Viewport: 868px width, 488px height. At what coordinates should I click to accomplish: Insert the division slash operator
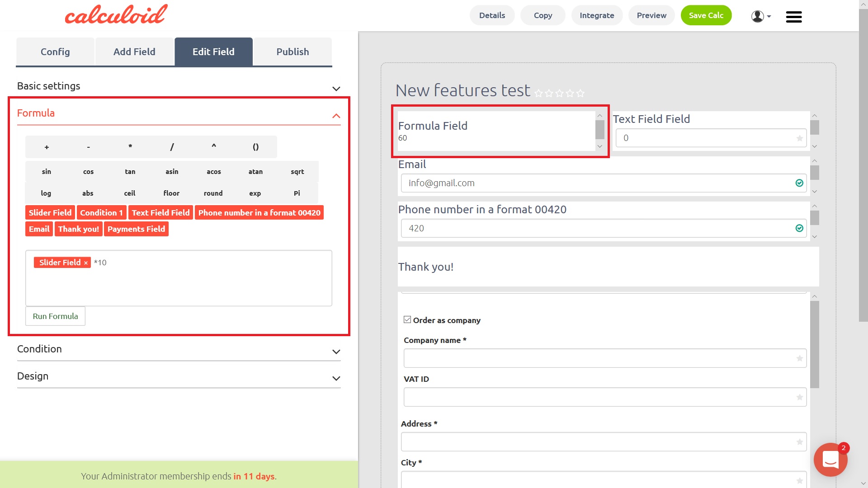pyautogui.click(x=172, y=147)
